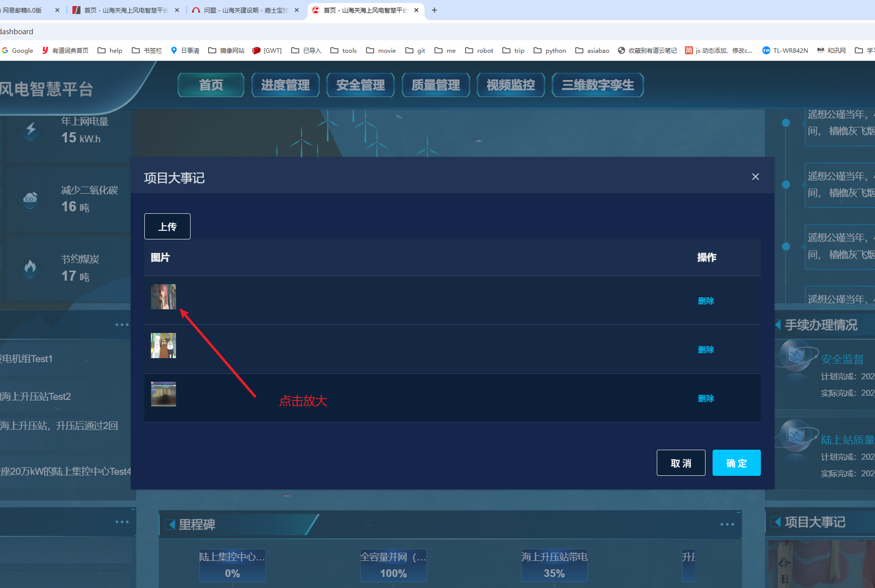Select list row 海上升压站Test2
Screen dimensions: 875x588
[x=35, y=396]
